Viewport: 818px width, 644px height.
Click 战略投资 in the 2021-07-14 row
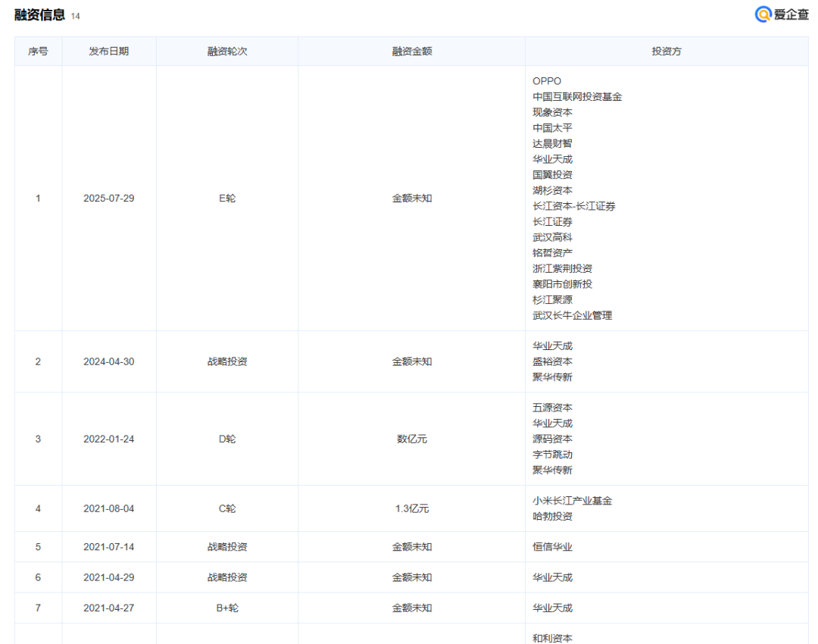click(x=227, y=547)
